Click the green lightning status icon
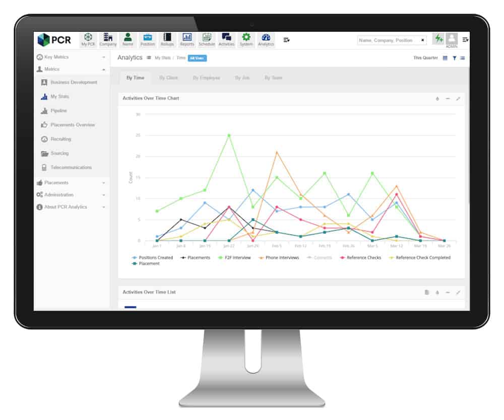This screenshot has height=420, width=504. pyautogui.click(x=439, y=39)
